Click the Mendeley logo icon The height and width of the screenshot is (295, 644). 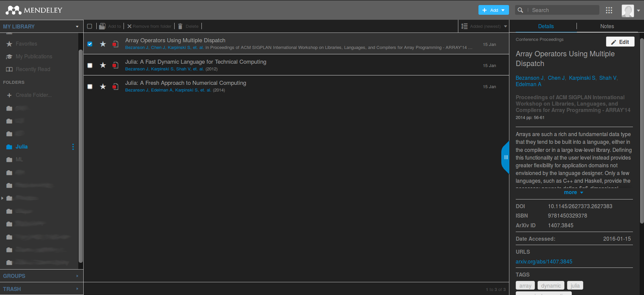pyautogui.click(x=13, y=10)
